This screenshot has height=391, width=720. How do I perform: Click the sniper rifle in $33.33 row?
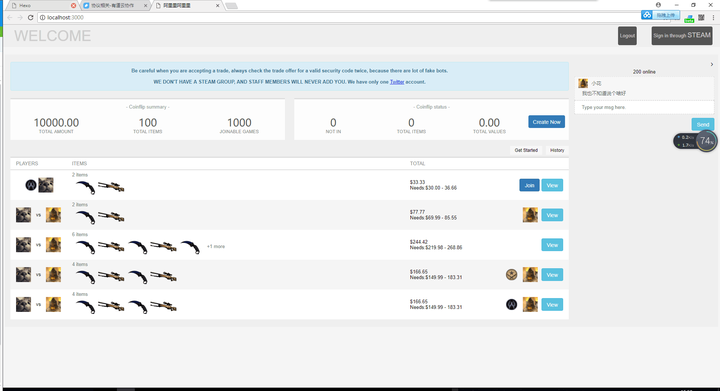click(x=111, y=187)
